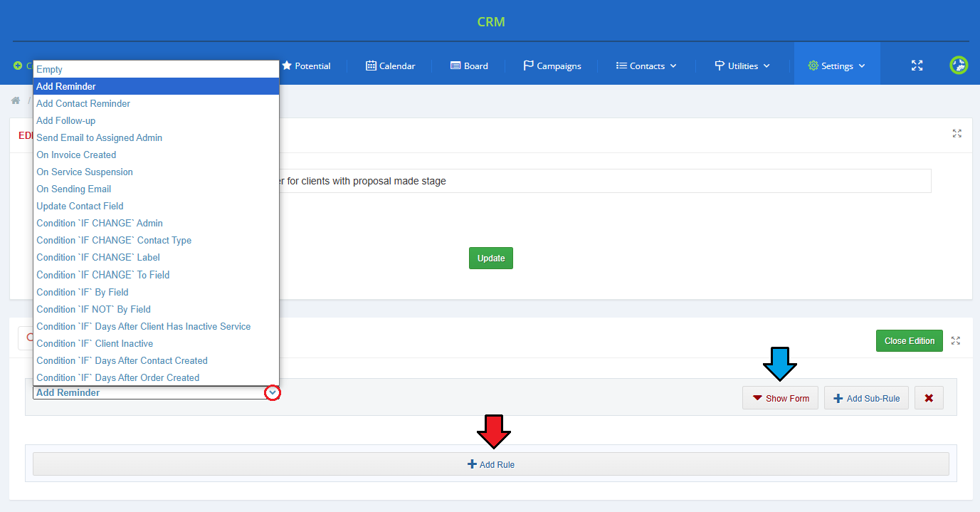Screen dimensions: 980x512
Task: Maximize the rules panel with expand icon
Action: [956, 340]
